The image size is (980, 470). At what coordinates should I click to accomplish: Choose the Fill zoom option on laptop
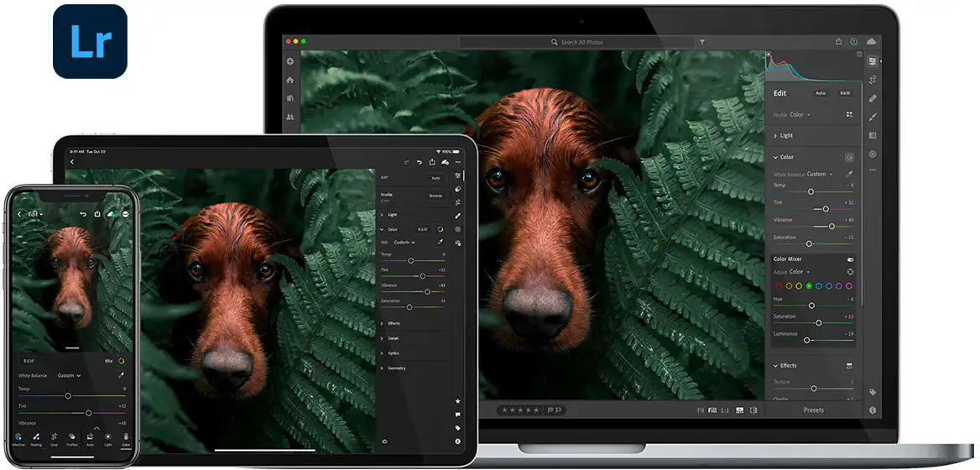pos(712,410)
